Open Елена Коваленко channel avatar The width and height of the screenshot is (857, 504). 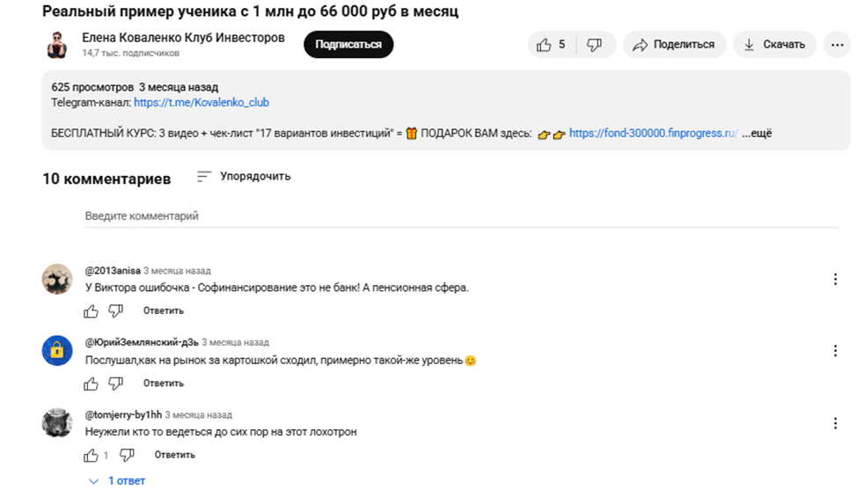(x=57, y=45)
